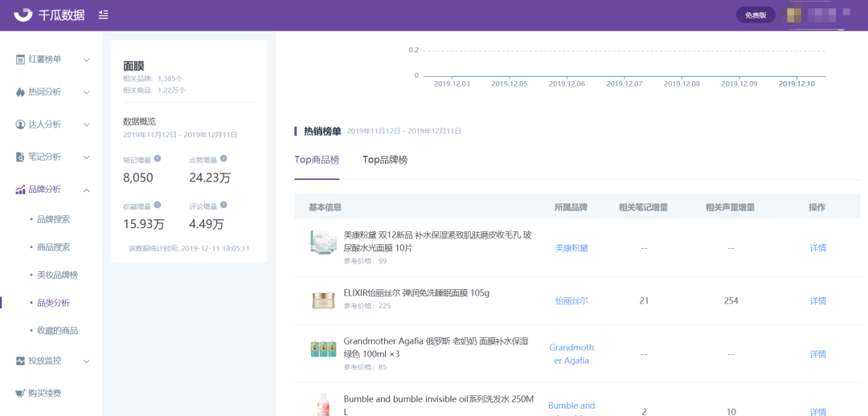Click the 投放监控 monitor icon
Viewport: 868px width, 416px height.
pos(20,361)
